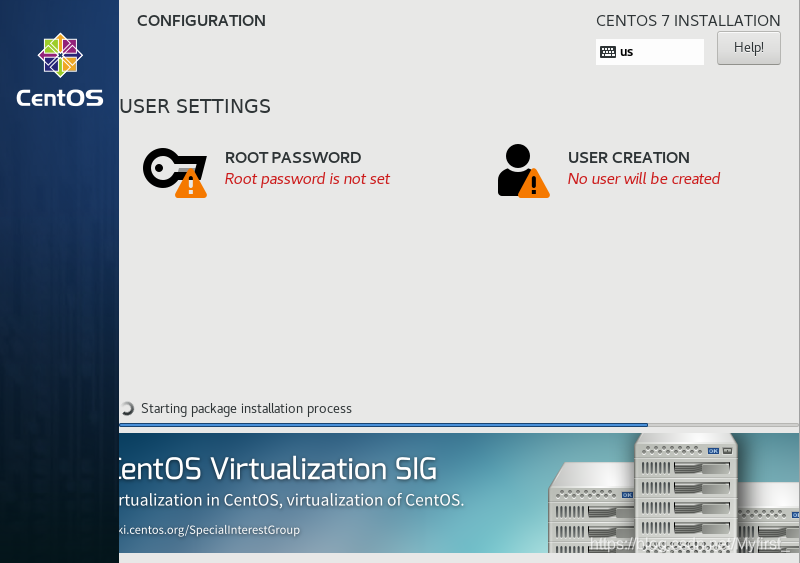Screen dimensions: 800x563
Task: Click the 'Starting package installation process' status text
Action: [246, 408]
